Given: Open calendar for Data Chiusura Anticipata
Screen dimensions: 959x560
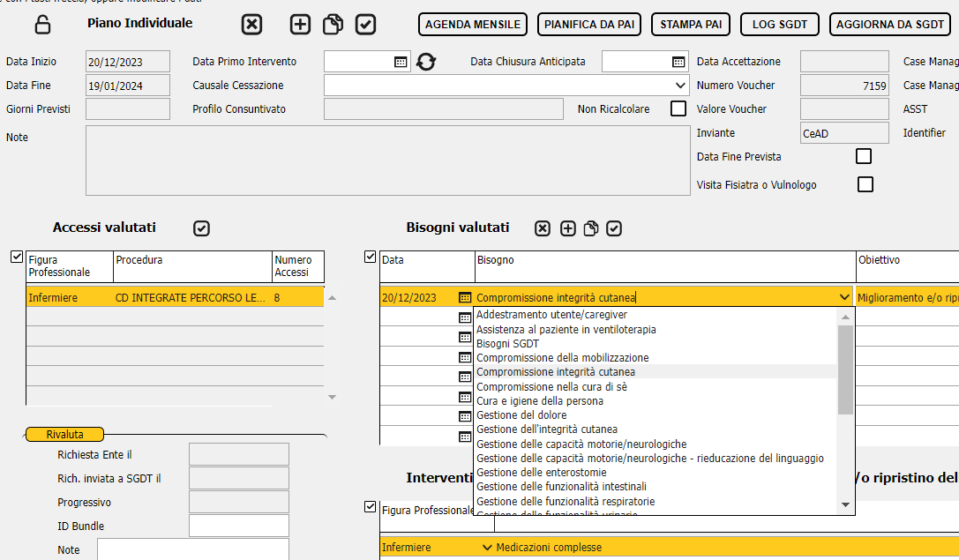Looking at the screenshot, I should click(678, 62).
